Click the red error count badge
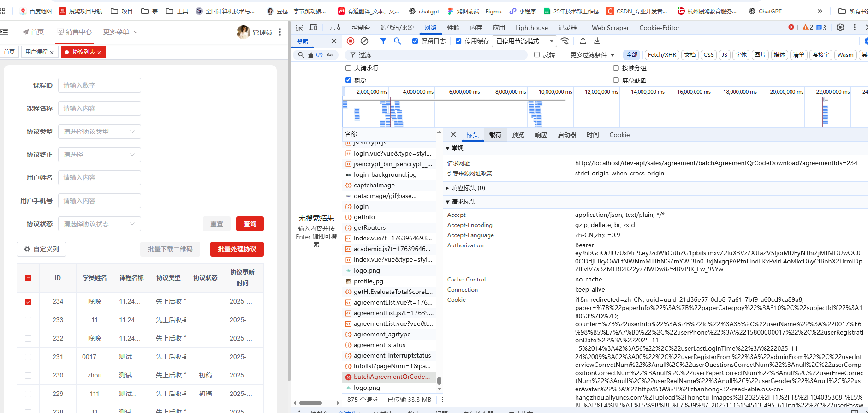868x413 pixels. (x=793, y=28)
